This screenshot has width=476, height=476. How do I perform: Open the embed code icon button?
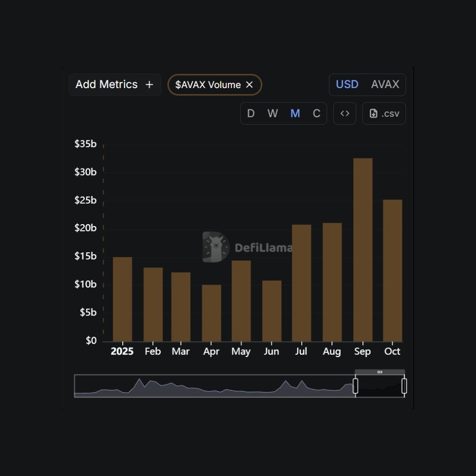coord(345,113)
